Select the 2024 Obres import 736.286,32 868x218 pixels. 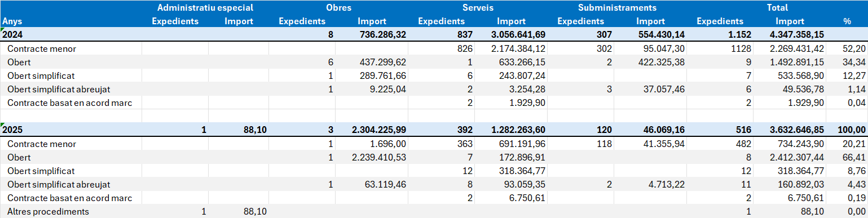[x=382, y=35]
